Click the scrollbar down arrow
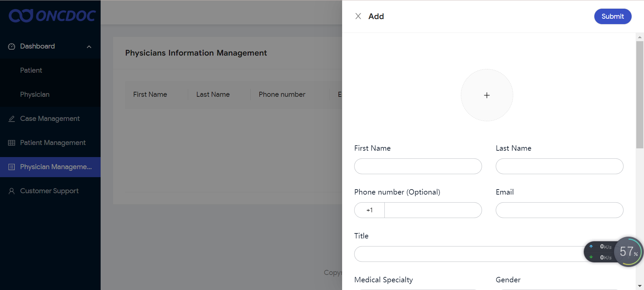 640,286
